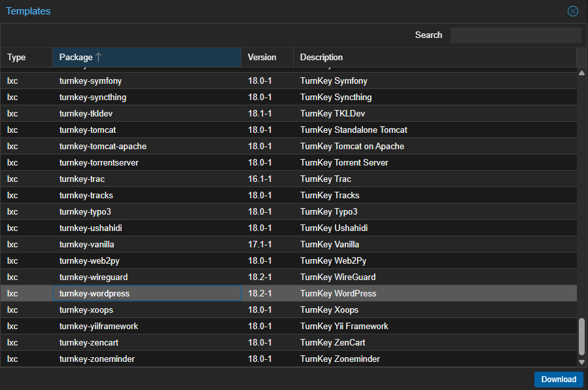Select turnkey-tracks package
The image size is (588, 390).
coord(86,196)
